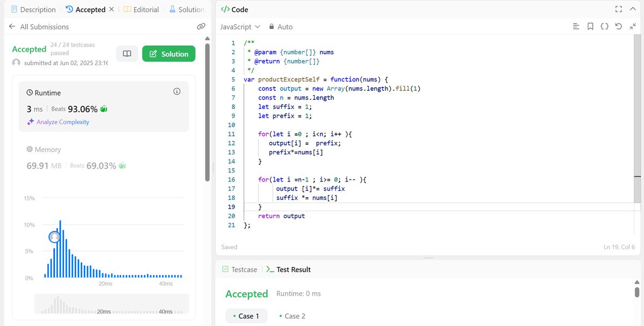This screenshot has height=326, width=644.
Task: Reset code with the undo arrow icon
Action: (x=618, y=26)
